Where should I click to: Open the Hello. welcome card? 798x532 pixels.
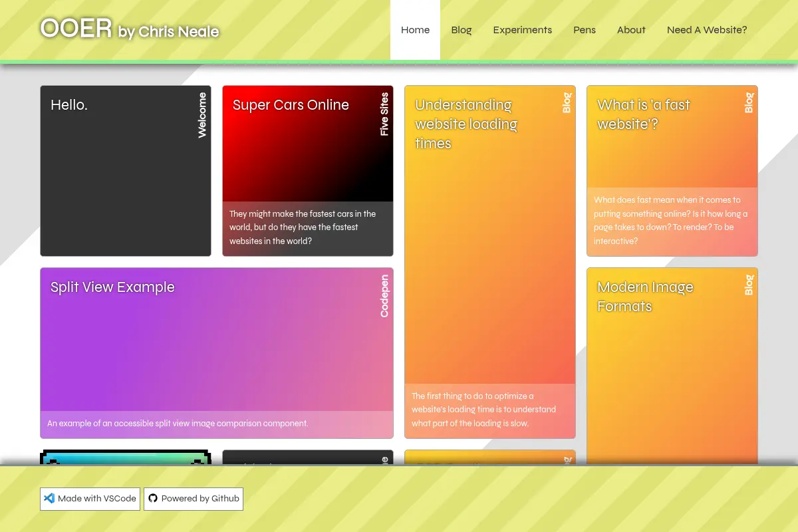tap(126, 171)
